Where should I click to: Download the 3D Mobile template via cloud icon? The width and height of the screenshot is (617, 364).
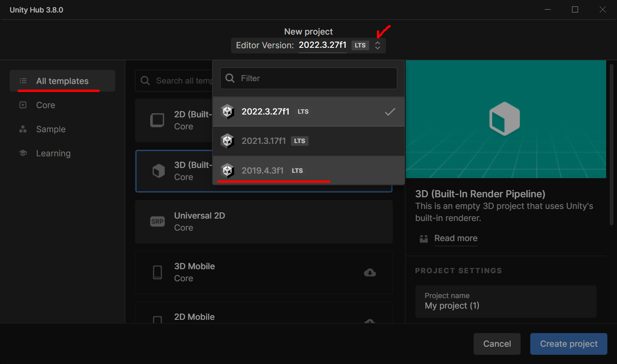(x=370, y=273)
